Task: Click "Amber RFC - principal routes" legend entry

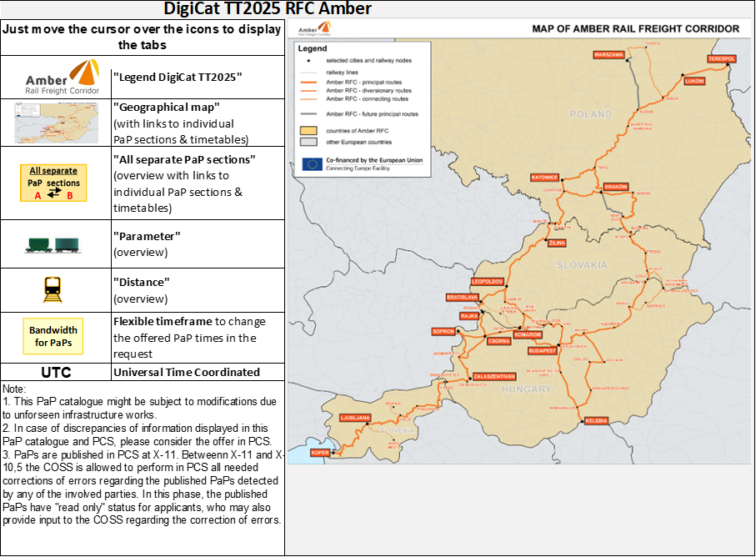Action: click(363, 83)
